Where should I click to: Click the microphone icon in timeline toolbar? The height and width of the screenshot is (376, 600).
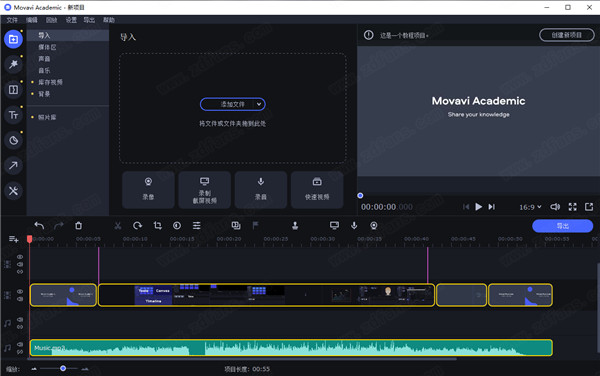pos(354,226)
